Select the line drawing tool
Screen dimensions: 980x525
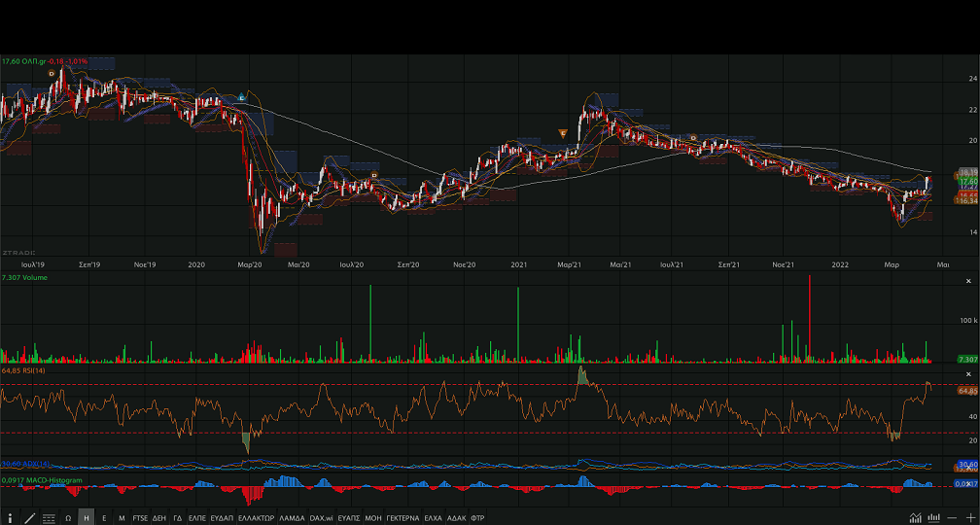pos(29,517)
